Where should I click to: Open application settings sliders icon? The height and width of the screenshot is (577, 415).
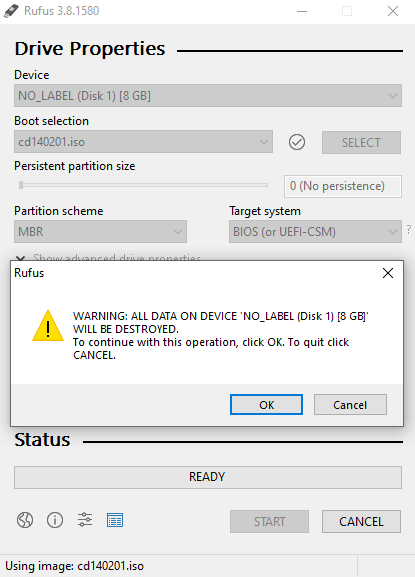coord(85,520)
